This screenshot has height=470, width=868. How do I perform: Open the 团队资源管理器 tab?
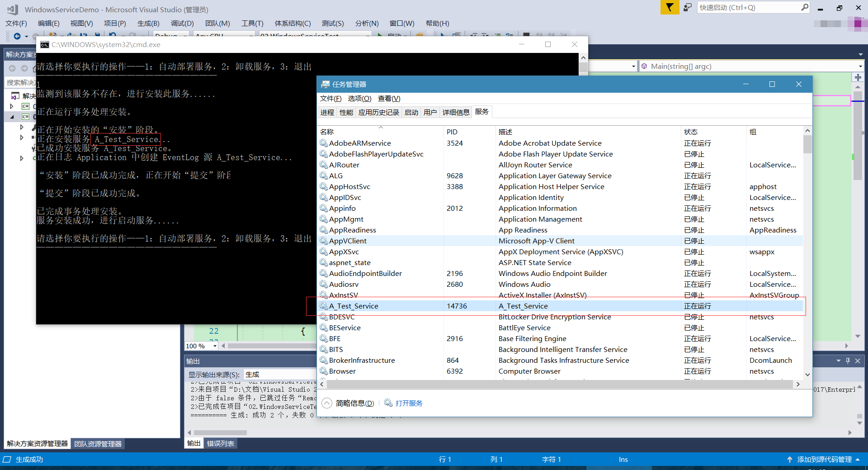click(x=98, y=444)
